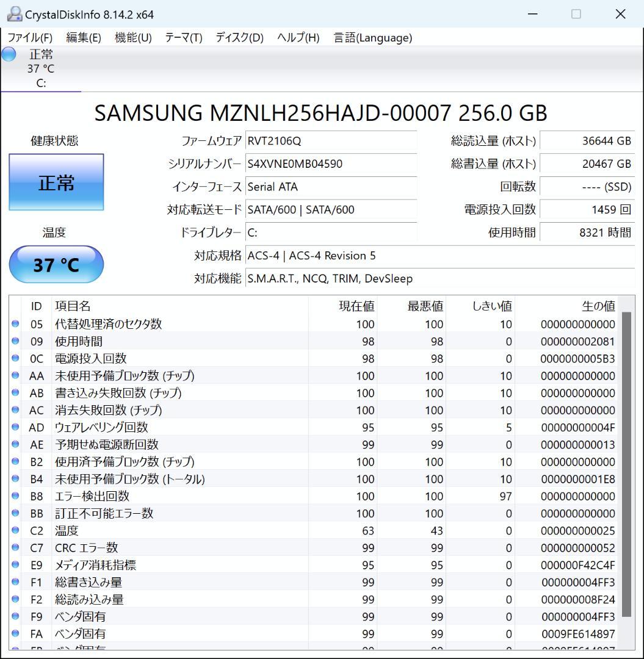Screen dimensions: 644x659
Task: Click the indicator beside エラー検出回数 row
Action: (15, 496)
